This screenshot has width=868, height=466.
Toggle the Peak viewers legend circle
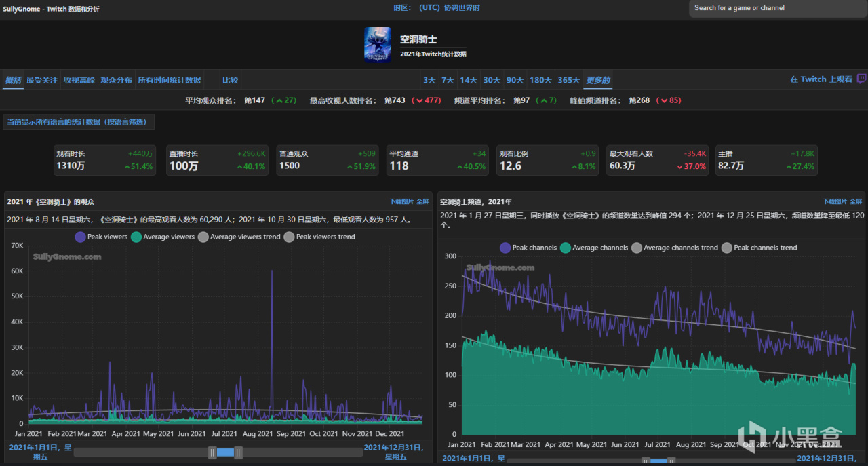[81, 237]
